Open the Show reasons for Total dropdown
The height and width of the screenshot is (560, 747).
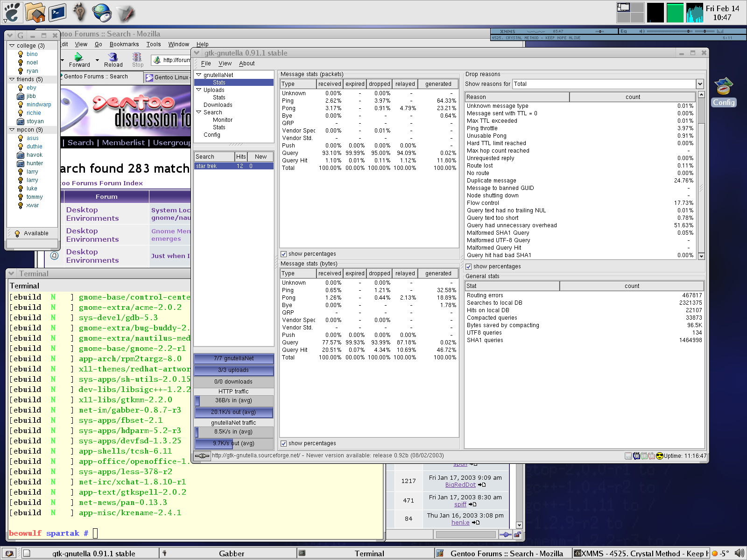click(700, 84)
